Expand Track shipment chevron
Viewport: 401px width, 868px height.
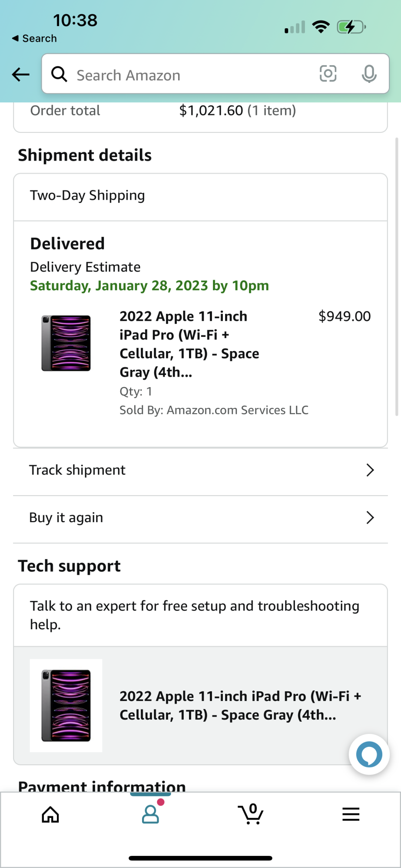point(370,470)
